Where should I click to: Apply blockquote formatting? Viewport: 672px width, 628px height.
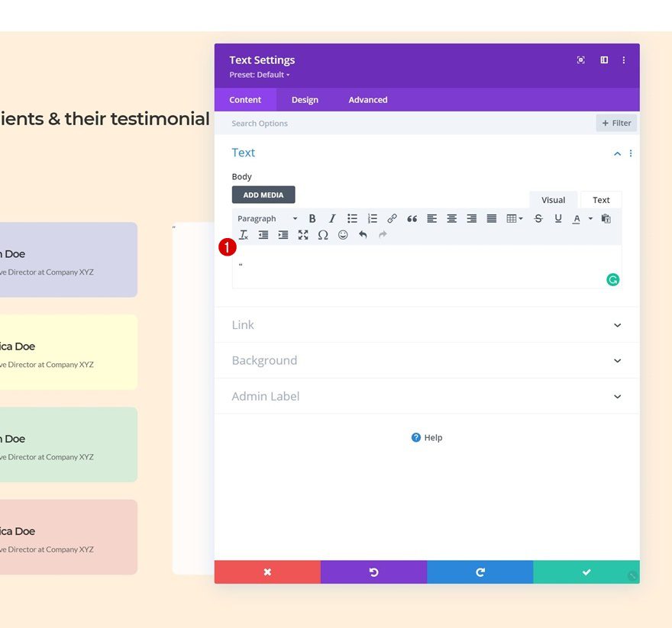[x=412, y=218]
